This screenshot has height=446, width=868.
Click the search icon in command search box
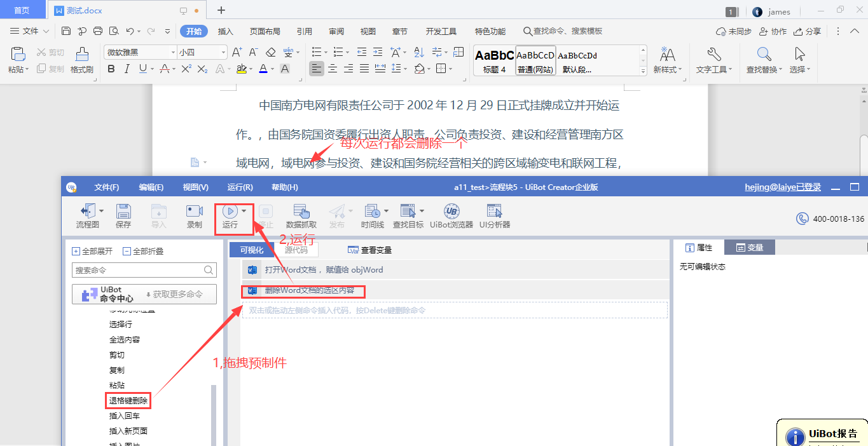(x=209, y=270)
